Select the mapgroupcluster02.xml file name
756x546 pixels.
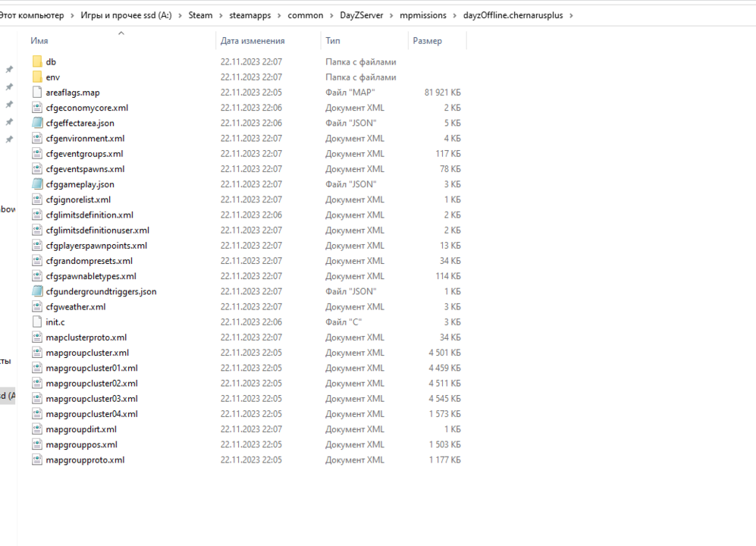click(x=92, y=384)
